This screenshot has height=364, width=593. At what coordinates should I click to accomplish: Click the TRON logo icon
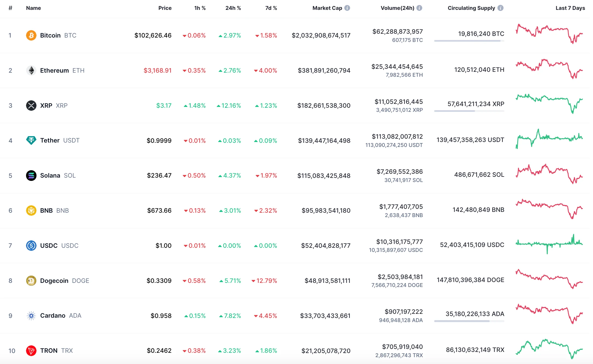click(x=31, y=351)
